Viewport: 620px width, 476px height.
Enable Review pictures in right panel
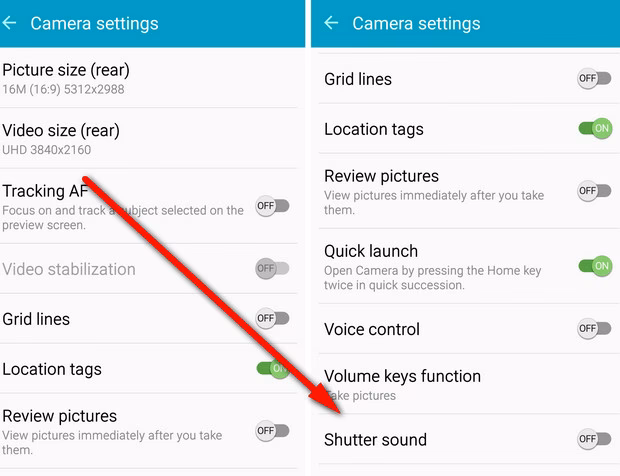point(594,191)
